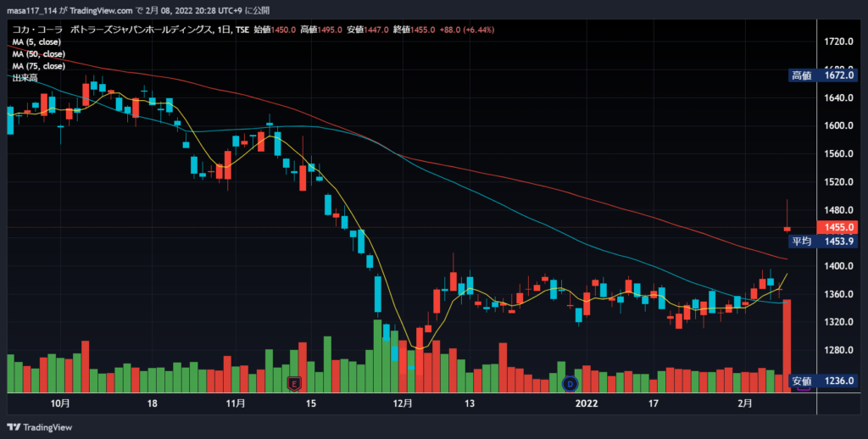The width and height of the screenshot is (868, 439).
Task: Click the 1600.0 price axis label
Action: tap(838, 125)
